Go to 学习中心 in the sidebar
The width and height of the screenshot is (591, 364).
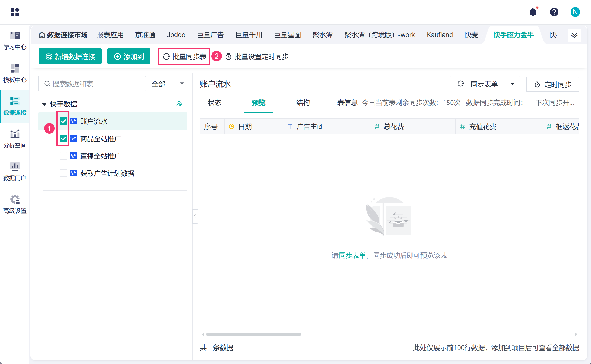[15, 41]
